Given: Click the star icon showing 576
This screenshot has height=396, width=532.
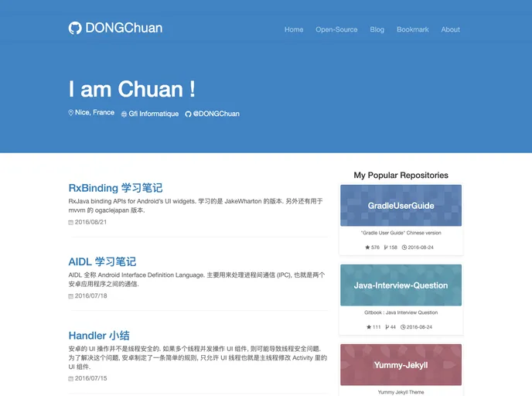Looking at the screenshot, I should point(367,247).
